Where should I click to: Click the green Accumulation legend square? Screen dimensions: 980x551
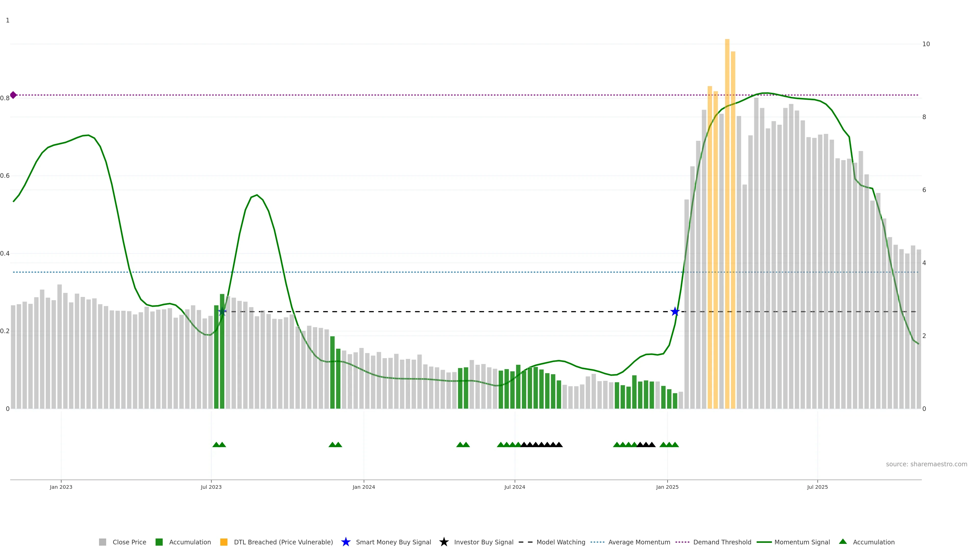[x=159, y=542]
